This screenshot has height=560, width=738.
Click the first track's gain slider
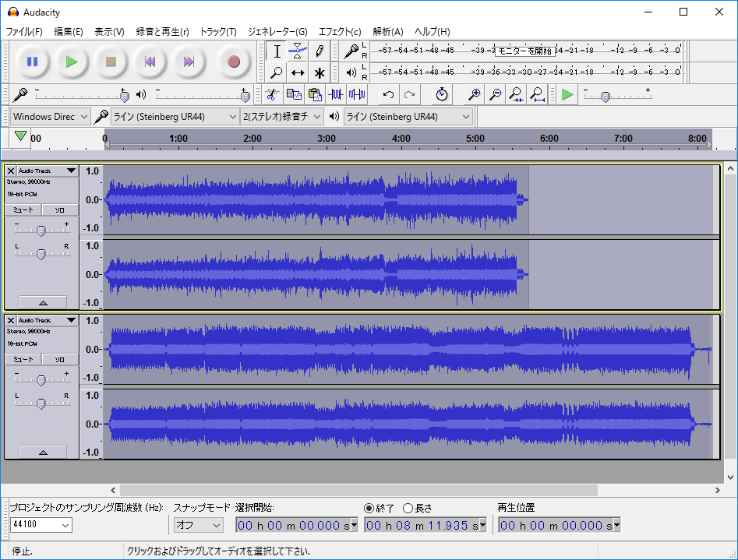point(41,230)
